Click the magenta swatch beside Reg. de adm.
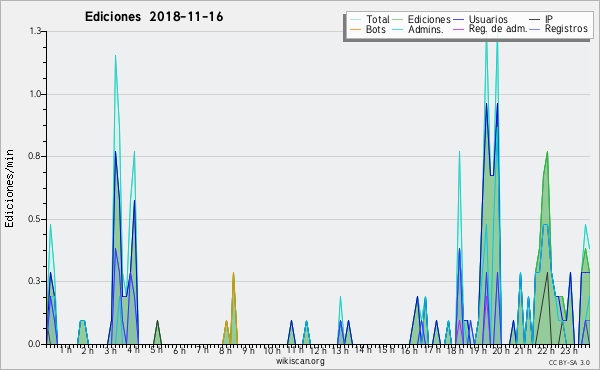 (458, 29)
